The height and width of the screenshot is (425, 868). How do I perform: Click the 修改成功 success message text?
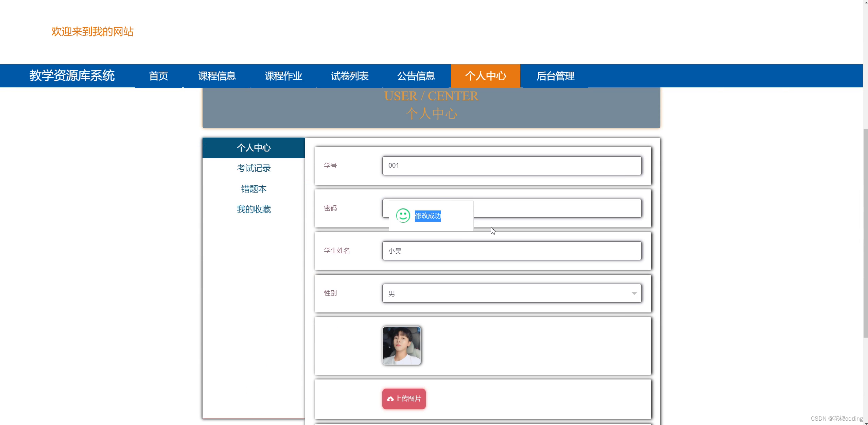427,216
